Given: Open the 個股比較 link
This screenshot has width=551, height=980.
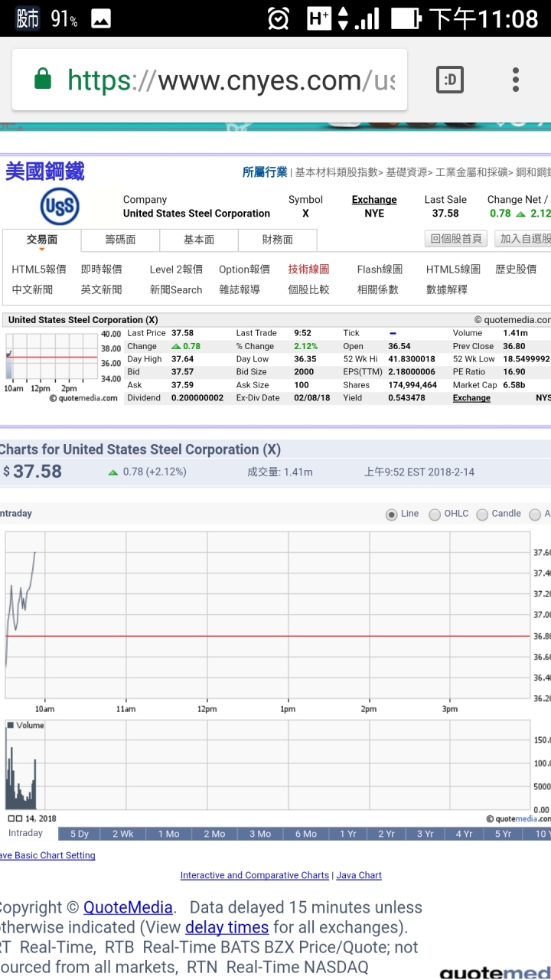Looking at the screenshot, I should [308, 289].
